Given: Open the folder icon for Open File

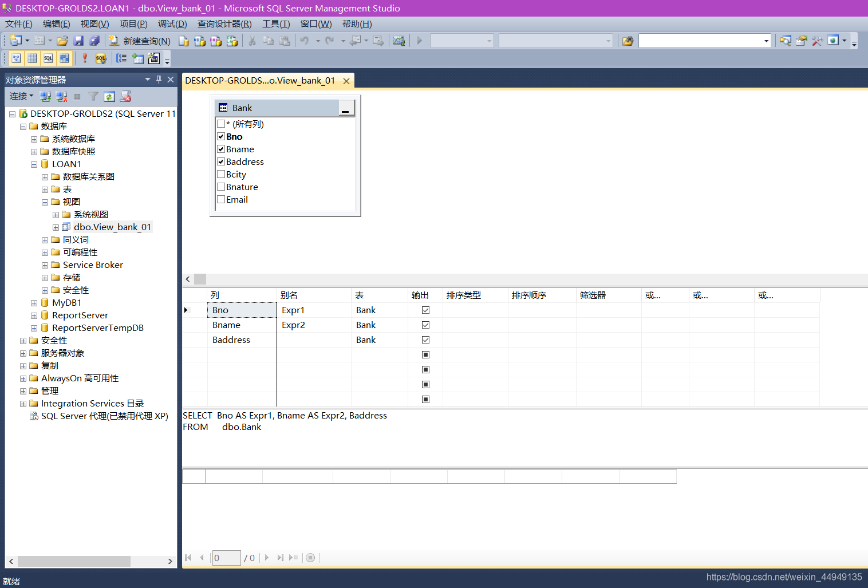Looking at the screenshot, I should 62,41.
